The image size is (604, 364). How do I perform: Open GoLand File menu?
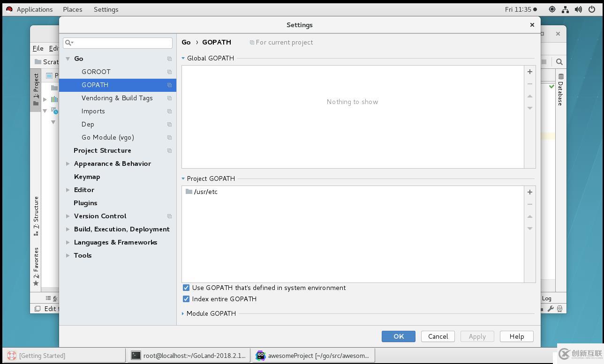38,48
